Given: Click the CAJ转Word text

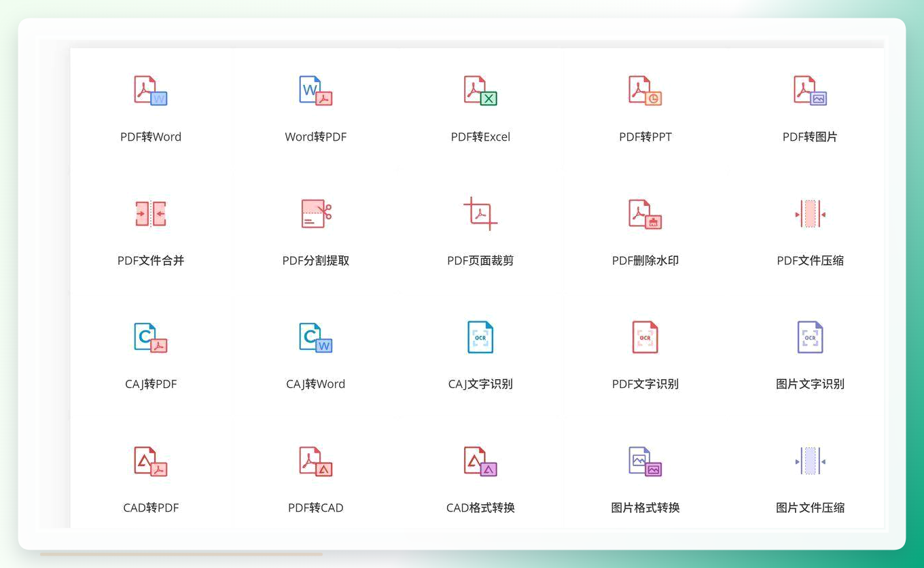Looking at the screenshot, I should [316, 384].
